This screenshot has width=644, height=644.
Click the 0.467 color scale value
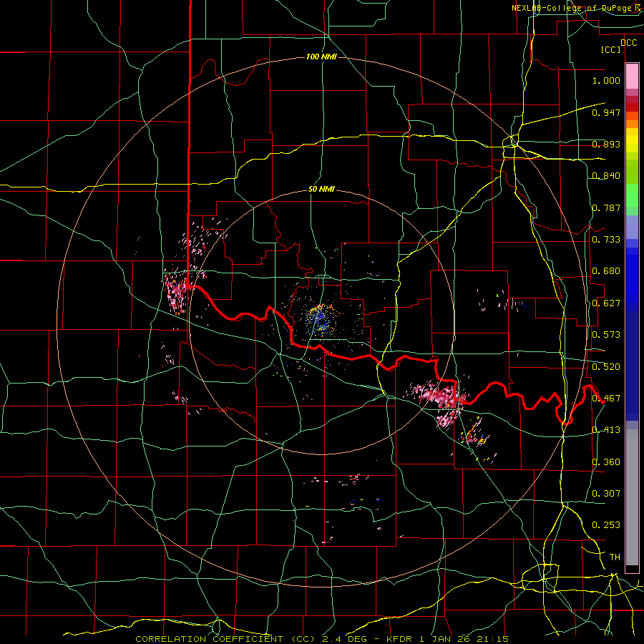pos(606,399)
